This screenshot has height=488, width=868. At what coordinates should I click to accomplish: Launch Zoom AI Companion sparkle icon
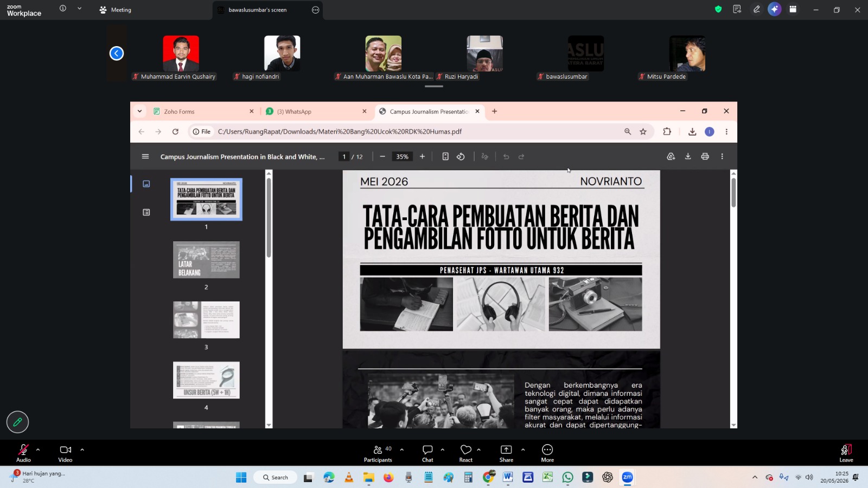[775, 9]
